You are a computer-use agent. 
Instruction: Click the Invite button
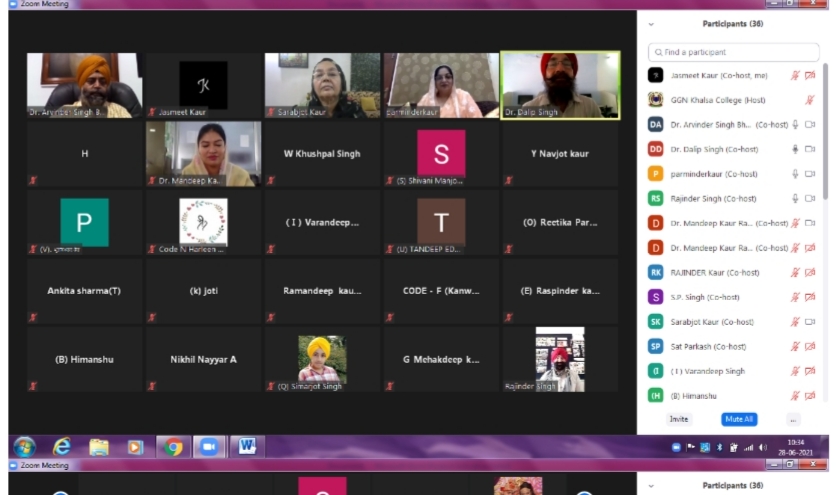point(679,420)
